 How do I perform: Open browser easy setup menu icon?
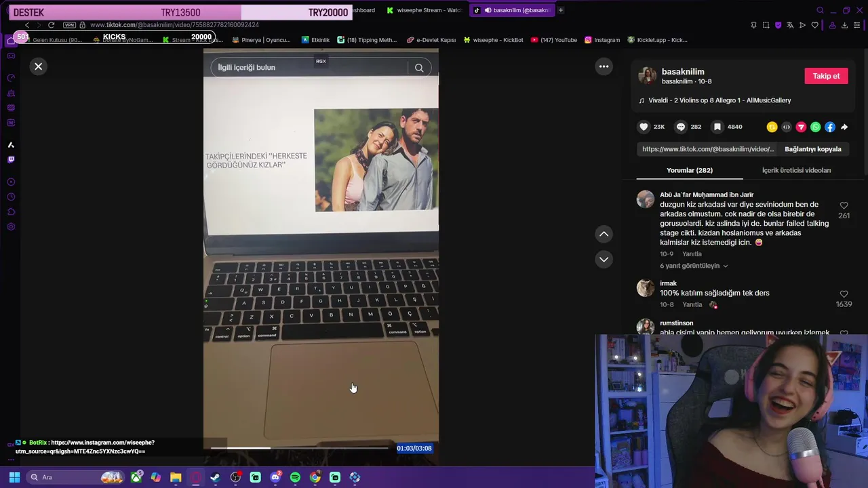point(858,25)
